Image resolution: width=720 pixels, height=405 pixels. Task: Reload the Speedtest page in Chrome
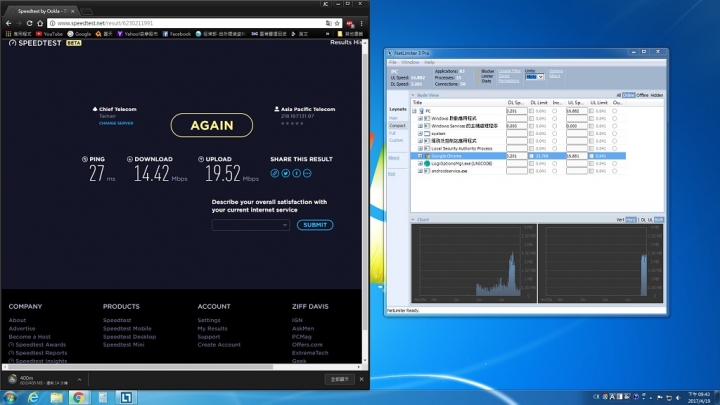pos(29,23)
